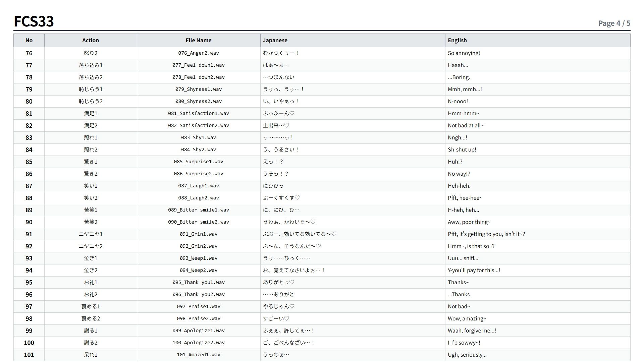The image size is (644, 362).
Task: Click file name 083_Shy1.wav
Action: (x=199, y=137)
